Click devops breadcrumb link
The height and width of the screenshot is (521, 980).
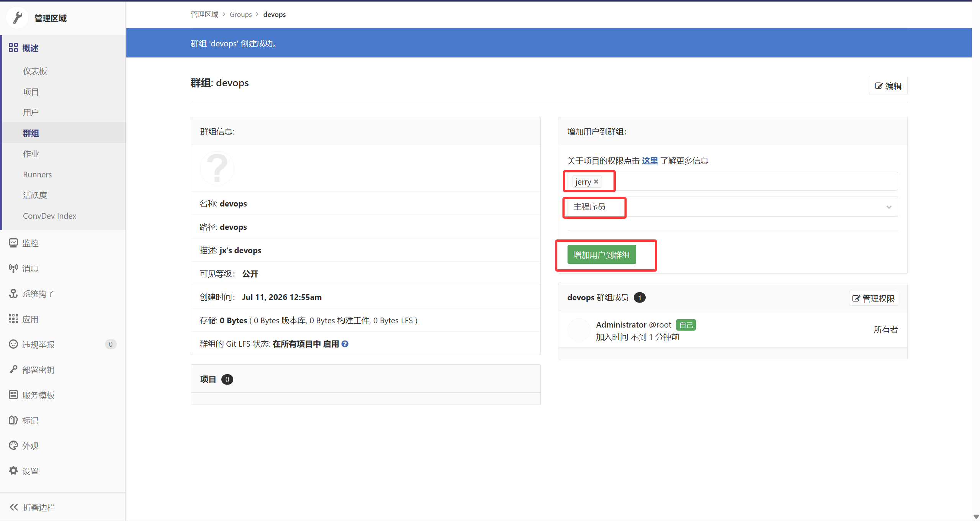[274, 14]
